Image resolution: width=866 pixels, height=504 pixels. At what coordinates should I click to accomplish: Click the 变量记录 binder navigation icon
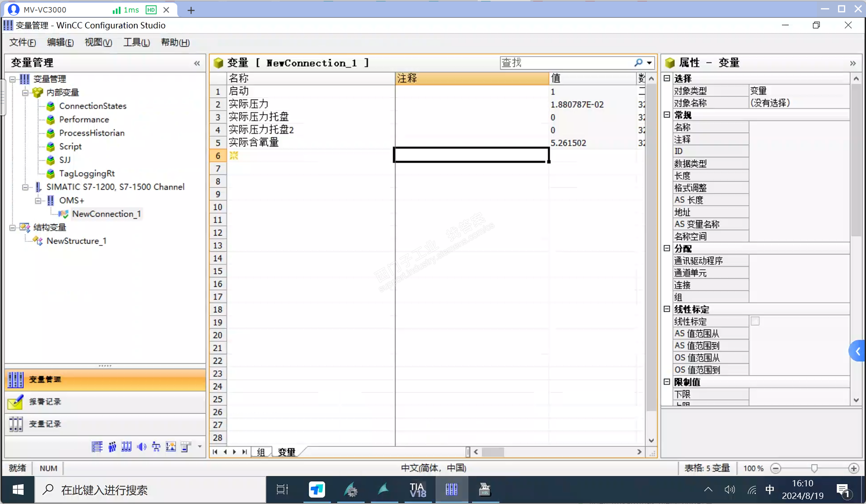[16, 424]
